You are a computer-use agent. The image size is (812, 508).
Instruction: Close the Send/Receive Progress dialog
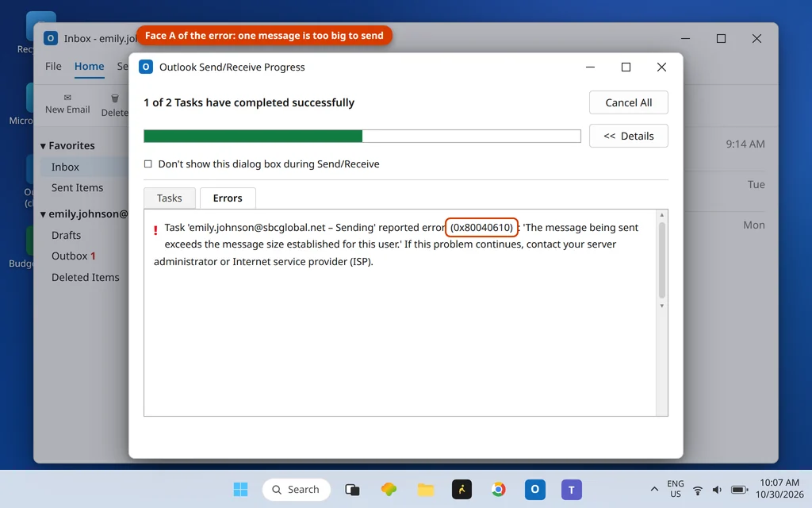[x=661, y=67]
